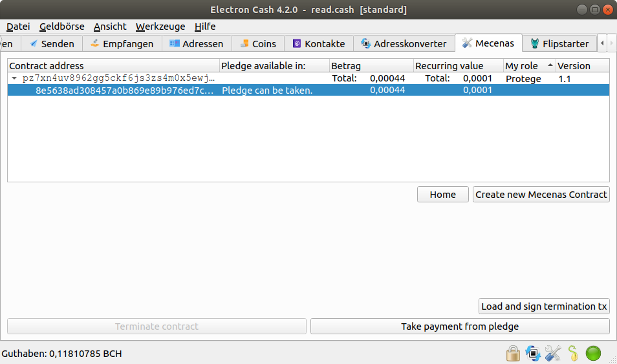Screen dimensions: 617x364
Task: Open the CashShuffle icon in status bar
Action: (533, 354)
